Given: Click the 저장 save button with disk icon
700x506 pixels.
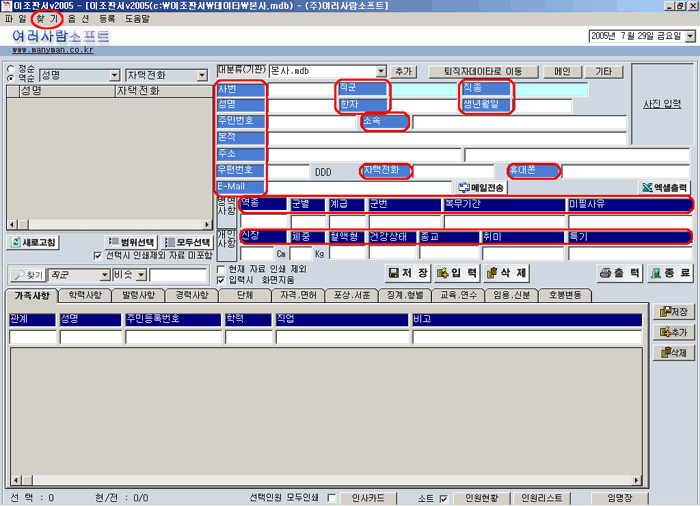Looking at the screenshot, I should coord(407,273).
